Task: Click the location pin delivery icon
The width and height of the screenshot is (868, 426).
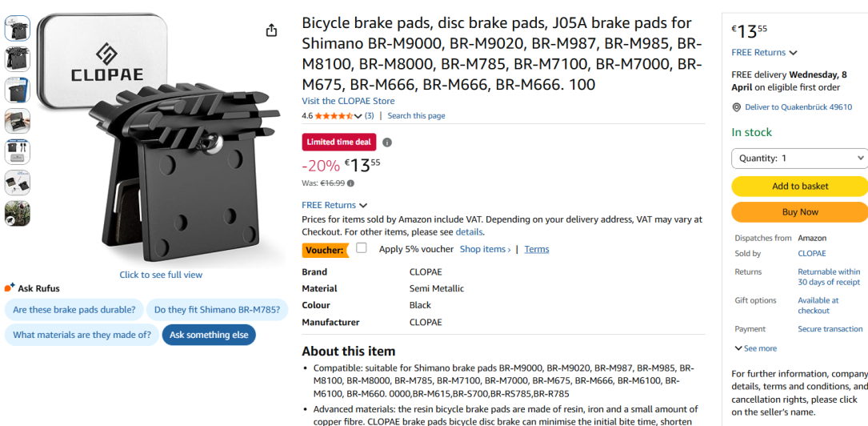Action: [x=737, y=107]
